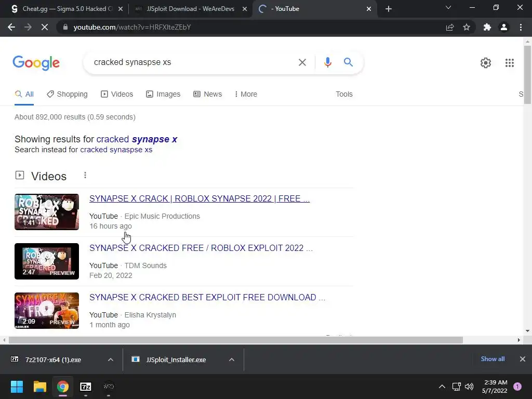Open the 7-Zip taskbar icon

point(86,387)
